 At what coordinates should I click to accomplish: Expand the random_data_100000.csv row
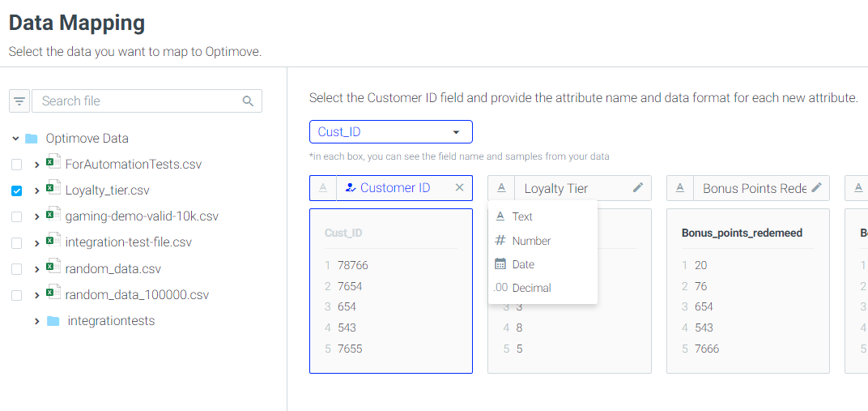tap(37, 295)
